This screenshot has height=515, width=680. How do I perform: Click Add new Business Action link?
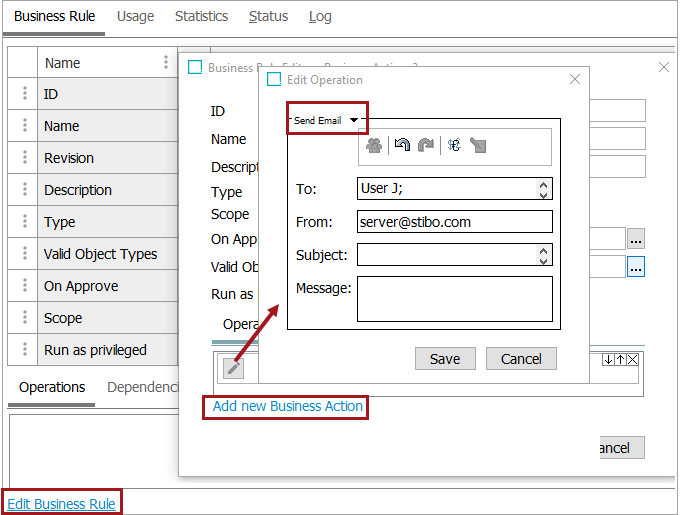[x=288, y=407]
